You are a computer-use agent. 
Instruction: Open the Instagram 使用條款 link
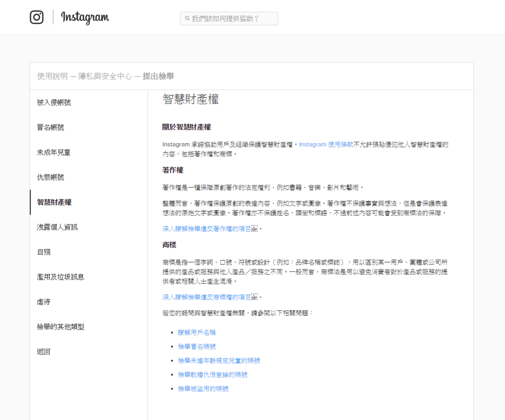326,145
